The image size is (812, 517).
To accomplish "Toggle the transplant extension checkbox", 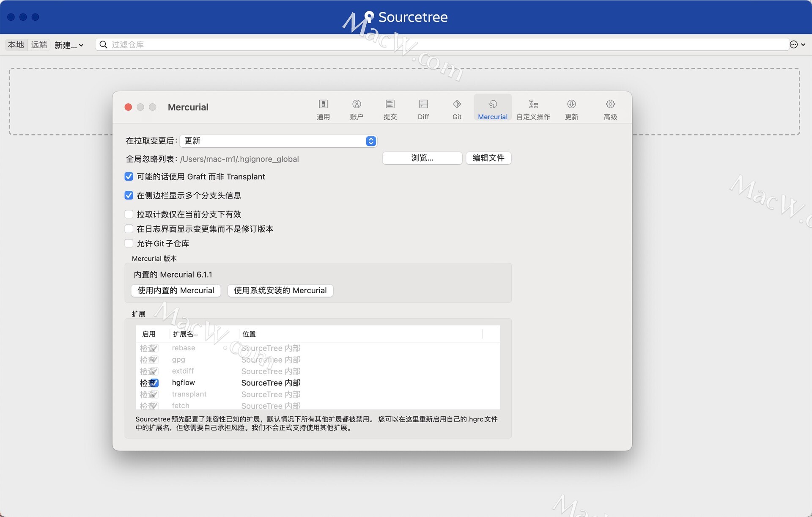I will coord(154,394).
